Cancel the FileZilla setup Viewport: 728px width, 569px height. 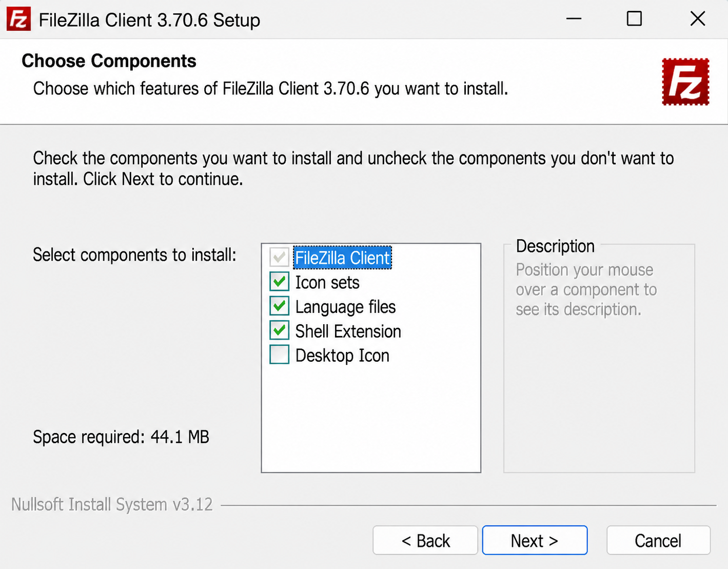click(x=658, y=540)
